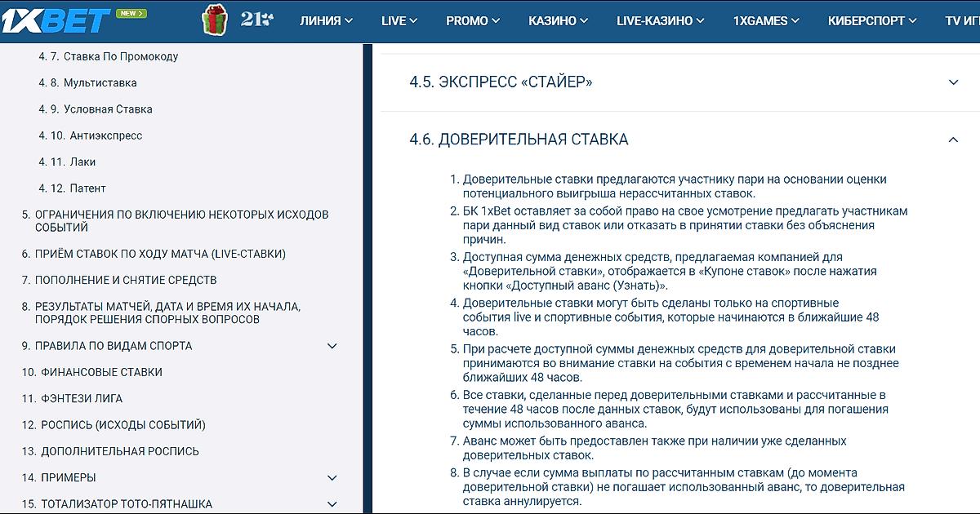Go to 4.8 Мультиставка
The height and width of the screenshot is (514, 980).
[x=87, y=82]
